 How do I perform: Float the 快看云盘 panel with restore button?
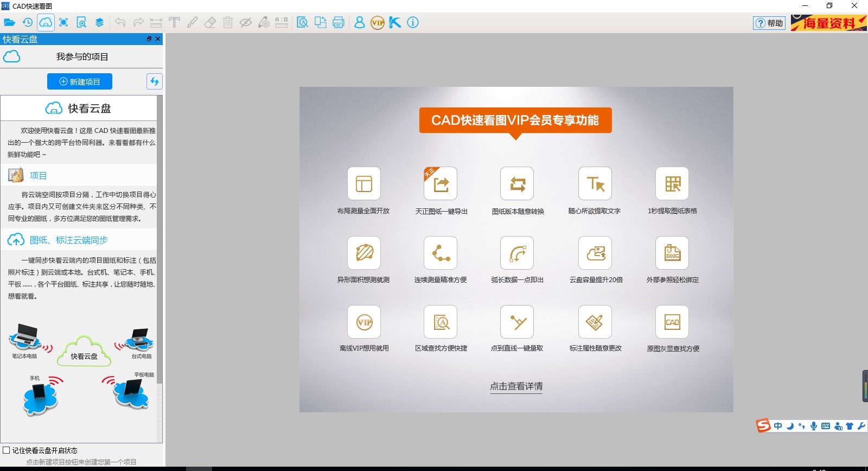[149, 39]
